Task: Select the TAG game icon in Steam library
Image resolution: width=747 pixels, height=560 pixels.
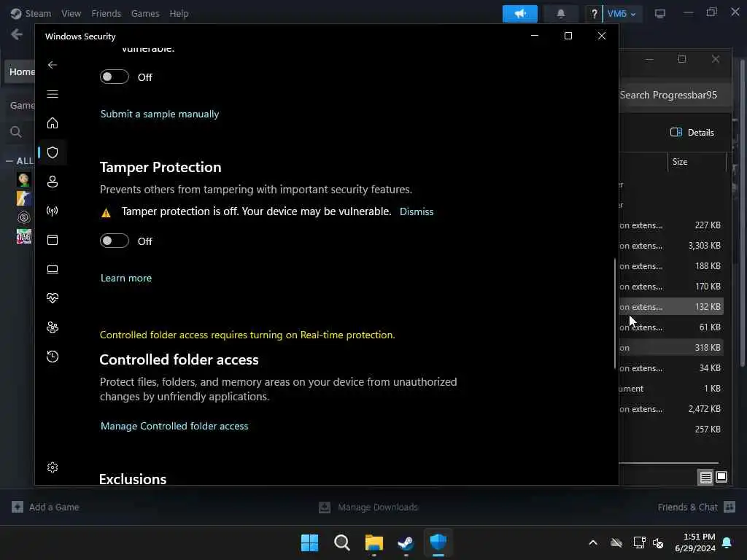Action: [23, 236]
